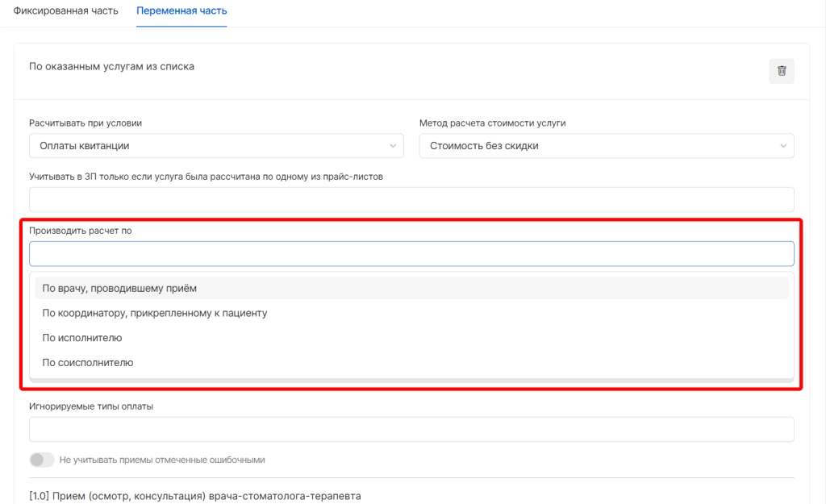This screenshot has height=504, width=826.
Task: Select the Переменная часть tab
Action: (x=181, y=12)
